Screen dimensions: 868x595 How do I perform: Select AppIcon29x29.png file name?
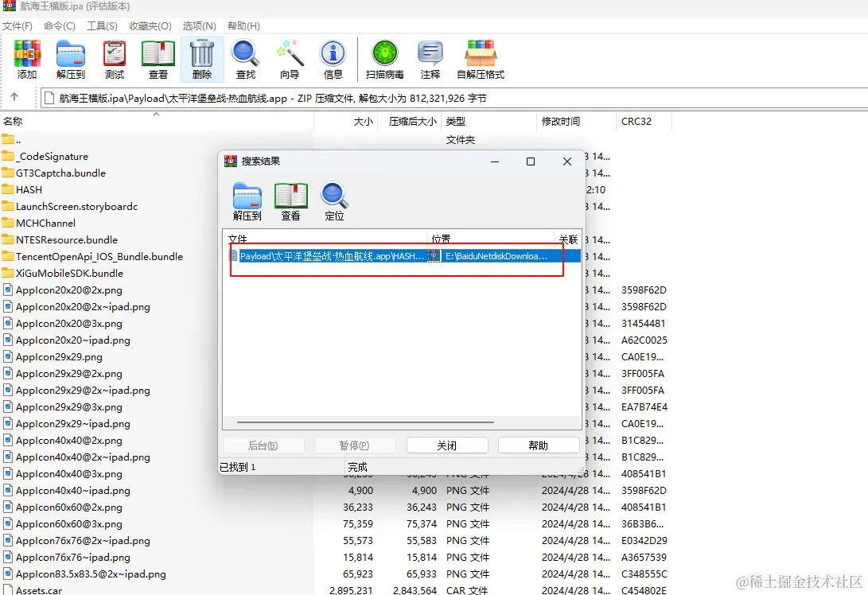[x=59, y=356]
